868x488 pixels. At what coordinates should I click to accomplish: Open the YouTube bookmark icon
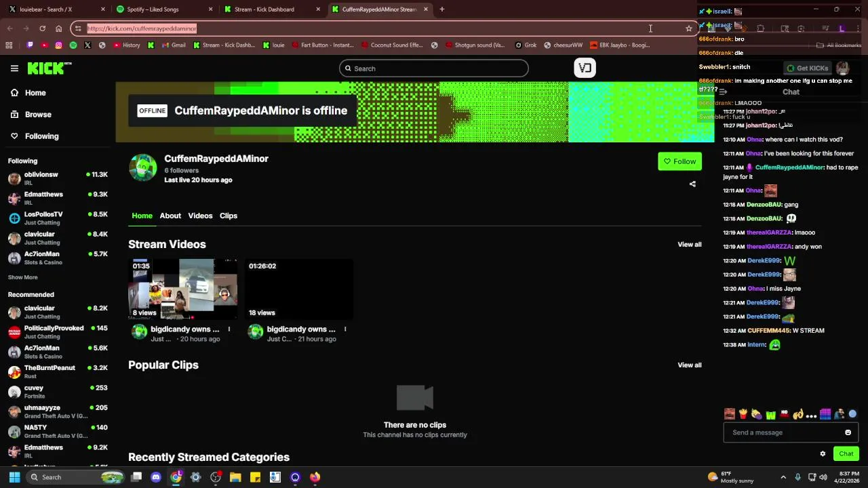coord(44,45)
